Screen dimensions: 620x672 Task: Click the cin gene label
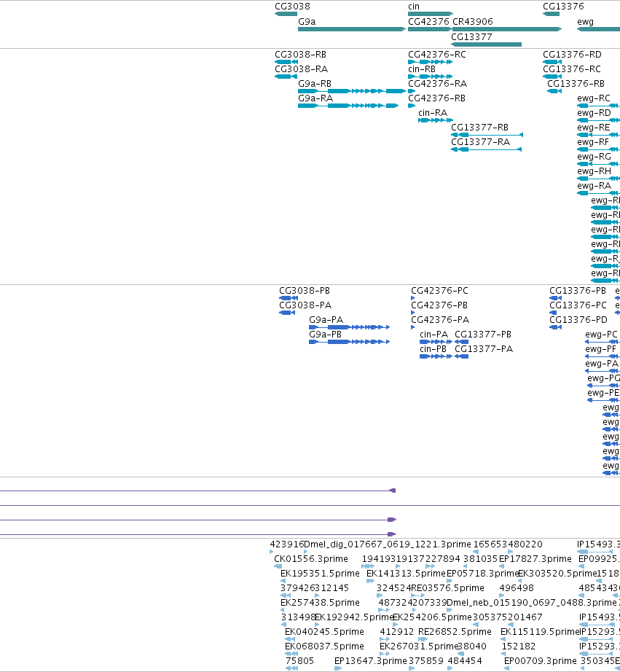pyautogui.click(x=414, y=7)
